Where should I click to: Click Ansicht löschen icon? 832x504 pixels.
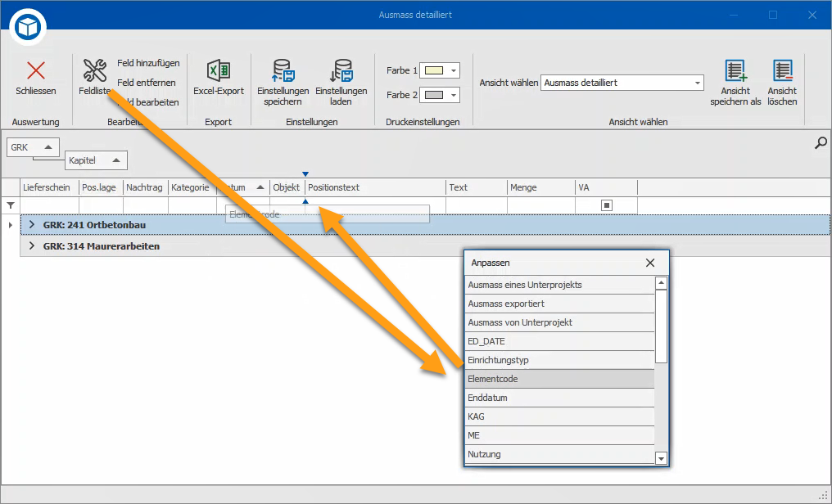[x=782, y=70]
